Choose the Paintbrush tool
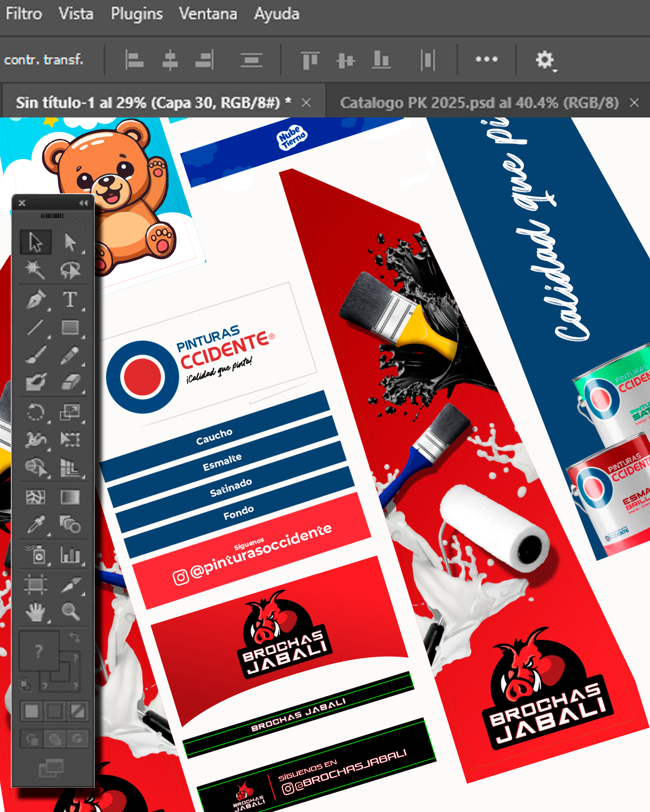Image resolution: width=650 pixels, height=812 pixels. 36,355
